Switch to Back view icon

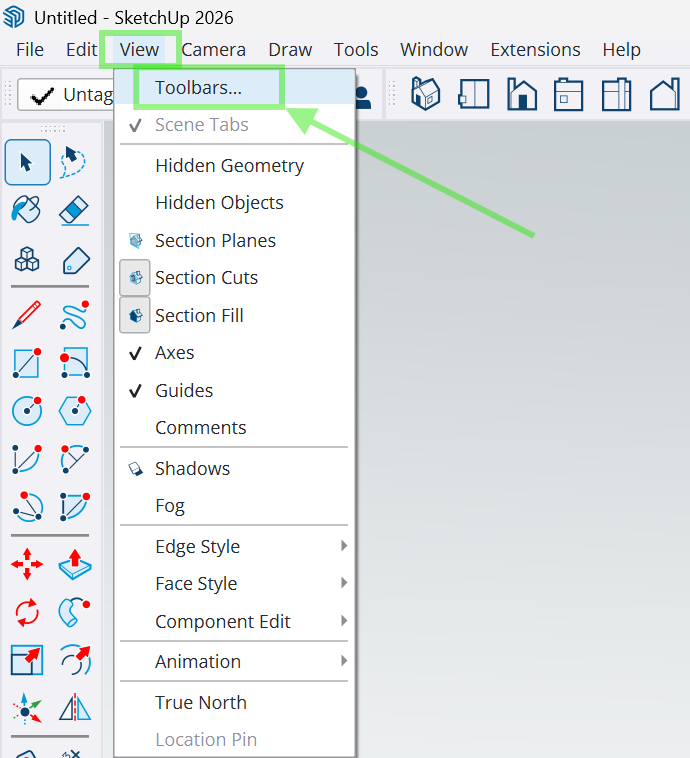pos(617,94)
